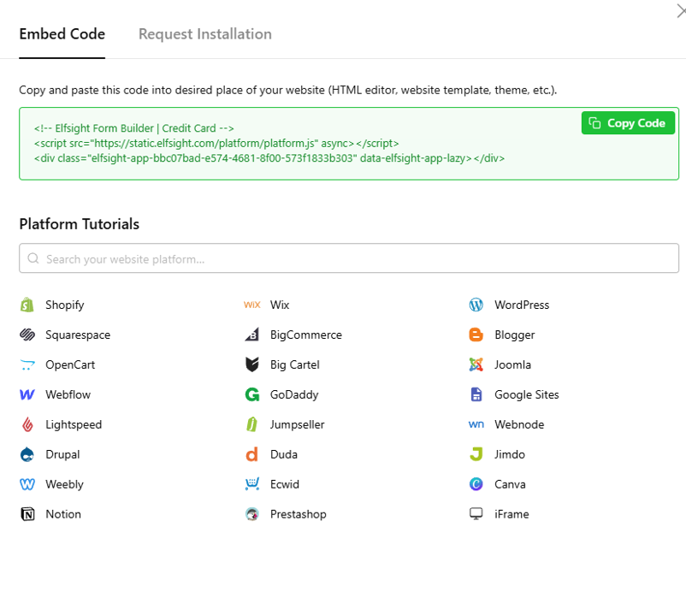Open the Drupal tutorial link
Image resolution: width=686 pixels, height=616 pixels.
pos(63,454)
